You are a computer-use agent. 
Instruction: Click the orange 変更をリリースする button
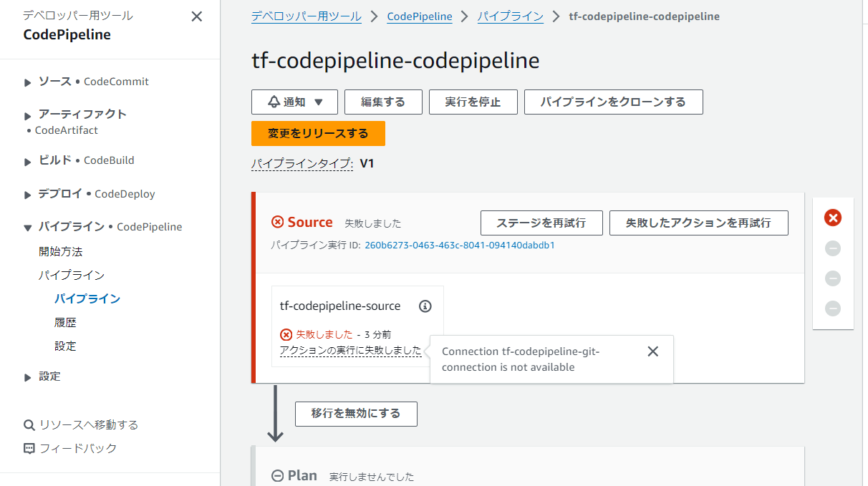tap(318, 134)
